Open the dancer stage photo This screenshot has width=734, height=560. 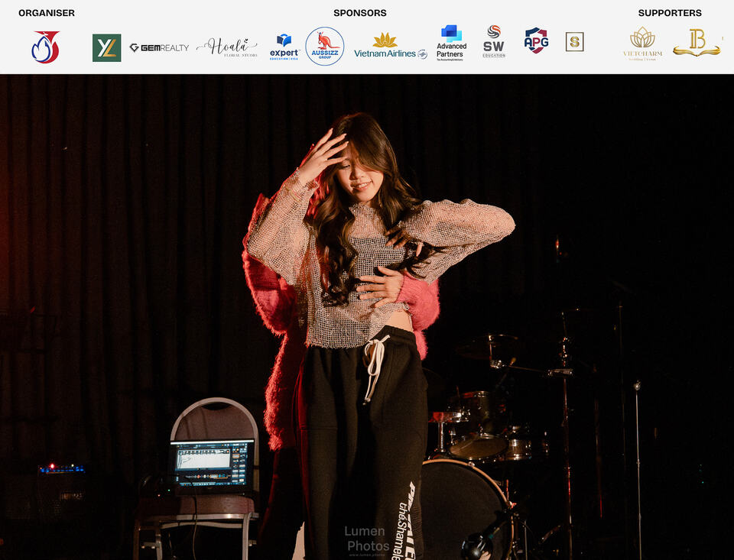(367, 317)
